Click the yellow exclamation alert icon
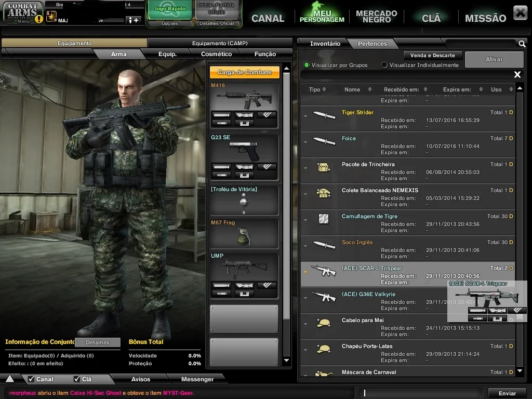Viewport: 532px width, 399px height. point(39,19)
